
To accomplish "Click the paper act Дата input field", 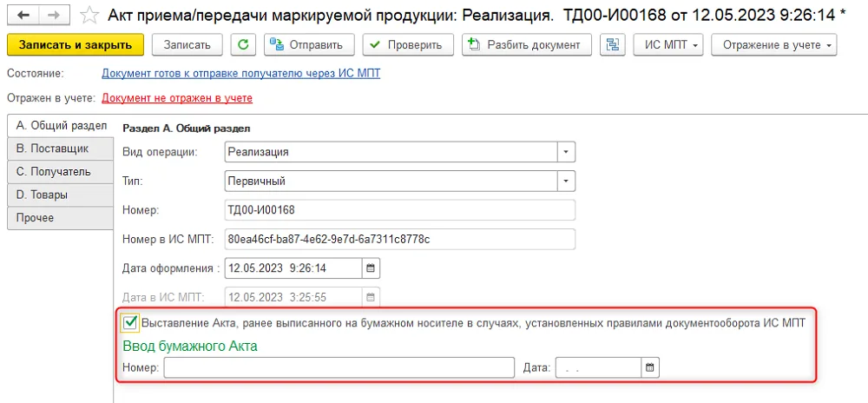I will click(x=598, y=367).
